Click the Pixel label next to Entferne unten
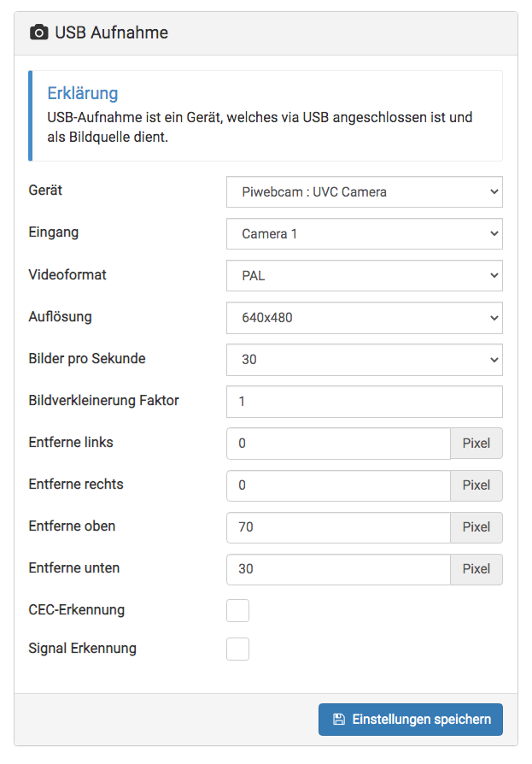Screen dimensions: 532x764 tap(476, 569)
